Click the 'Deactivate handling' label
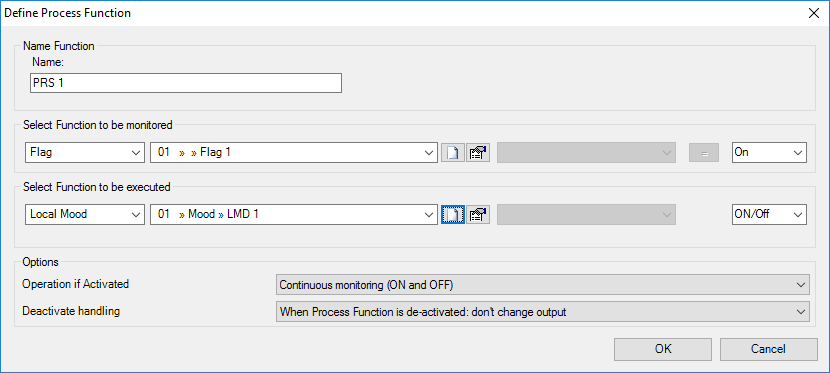The width and height of the screenshot is (830, 373). [x=71, y=311]
